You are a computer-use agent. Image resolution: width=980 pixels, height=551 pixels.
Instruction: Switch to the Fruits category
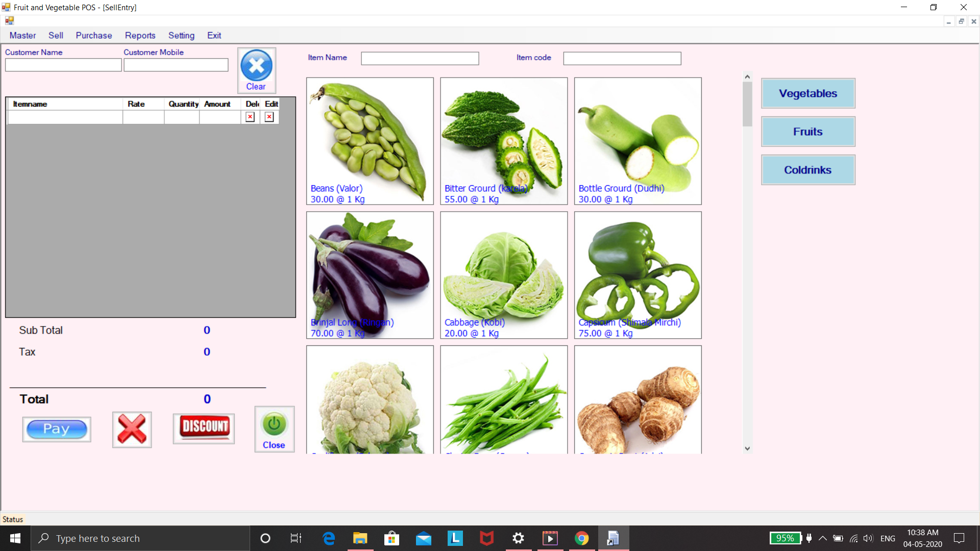click(x=807, y=132)
